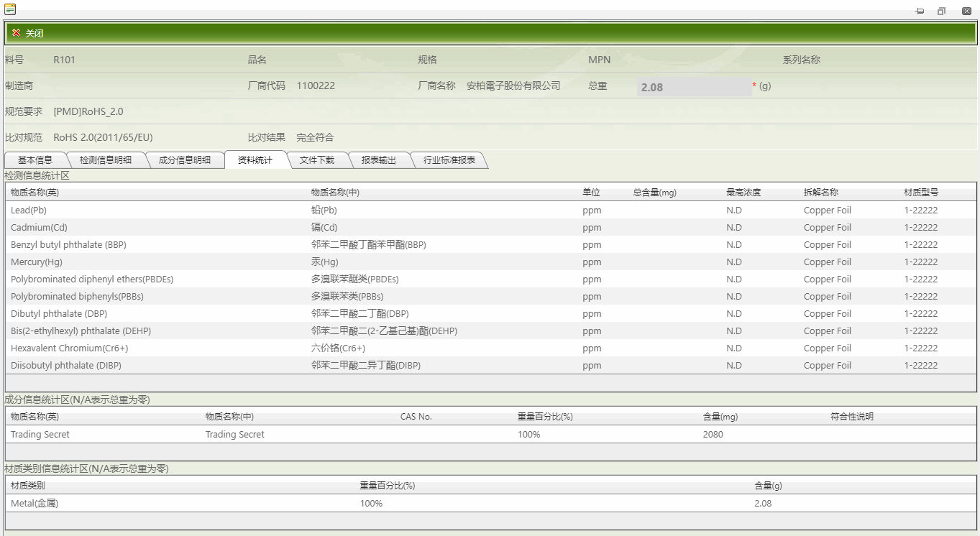Click 1-22222 in the Cadmium(Cd) row

point(921,227)
